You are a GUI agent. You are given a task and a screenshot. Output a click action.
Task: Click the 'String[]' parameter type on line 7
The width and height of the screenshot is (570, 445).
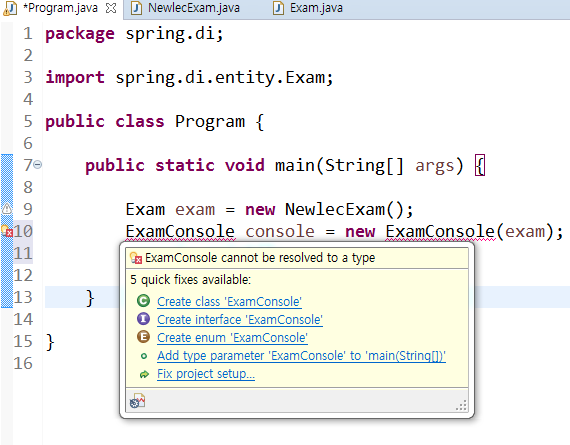pos(364,165)
